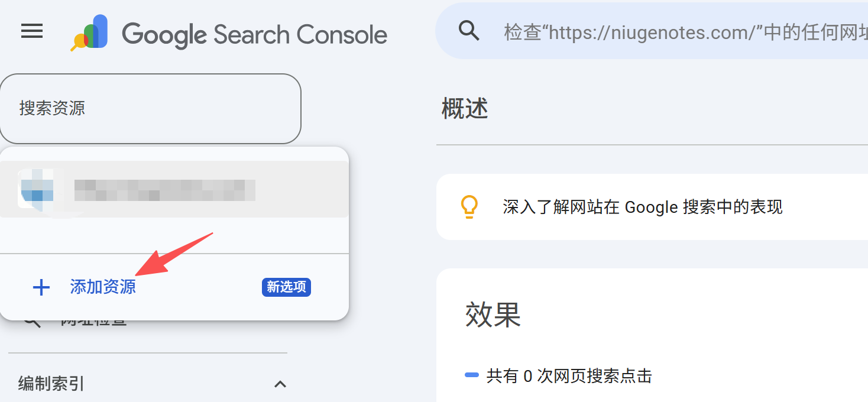
Task: Click the 效果 card title
Action: pyautogui.click(x=493, y=314)
